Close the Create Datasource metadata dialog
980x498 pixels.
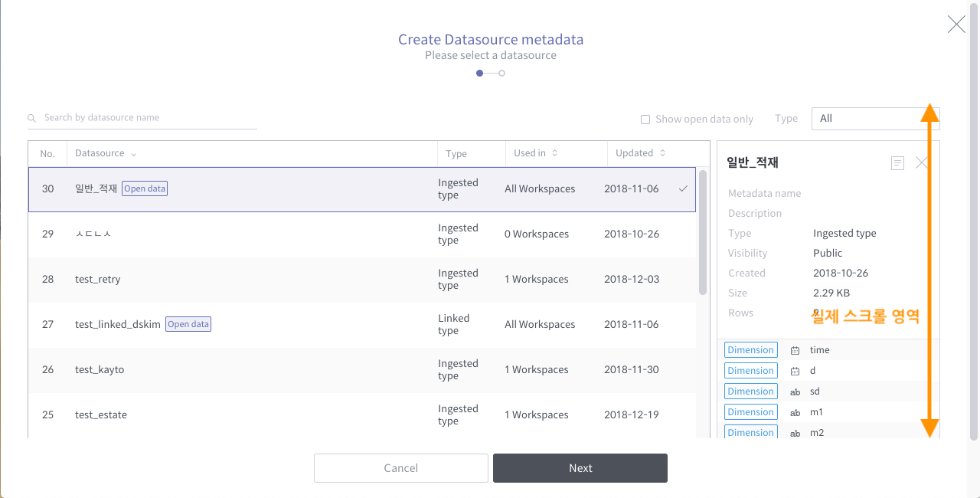(956, 25)
